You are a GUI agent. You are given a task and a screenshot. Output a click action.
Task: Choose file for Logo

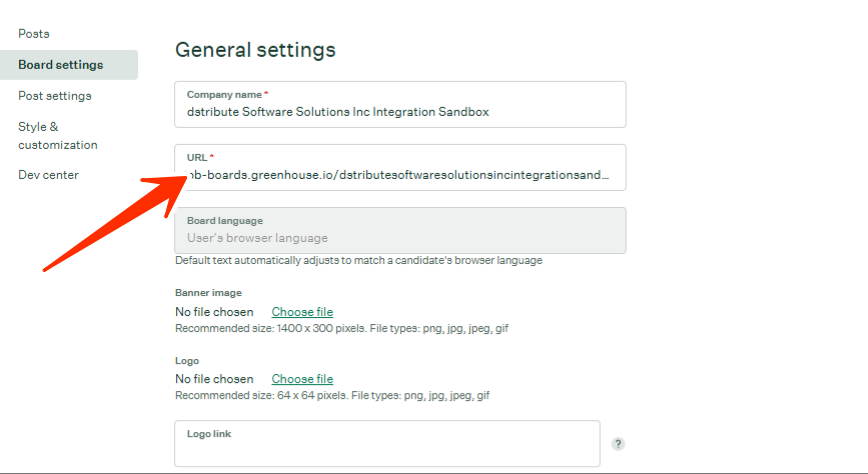(x=302, y=380)
